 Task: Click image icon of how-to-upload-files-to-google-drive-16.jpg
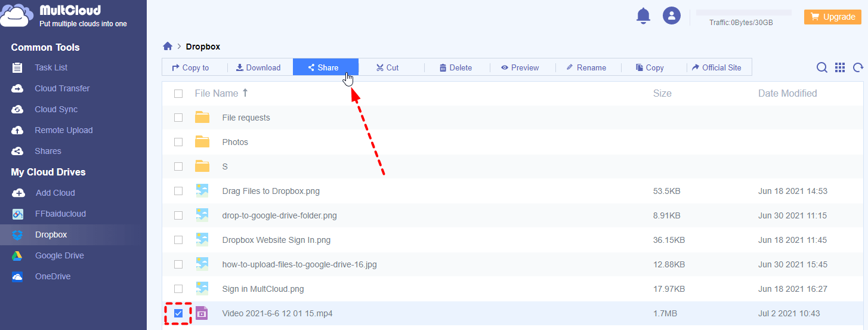202,264
